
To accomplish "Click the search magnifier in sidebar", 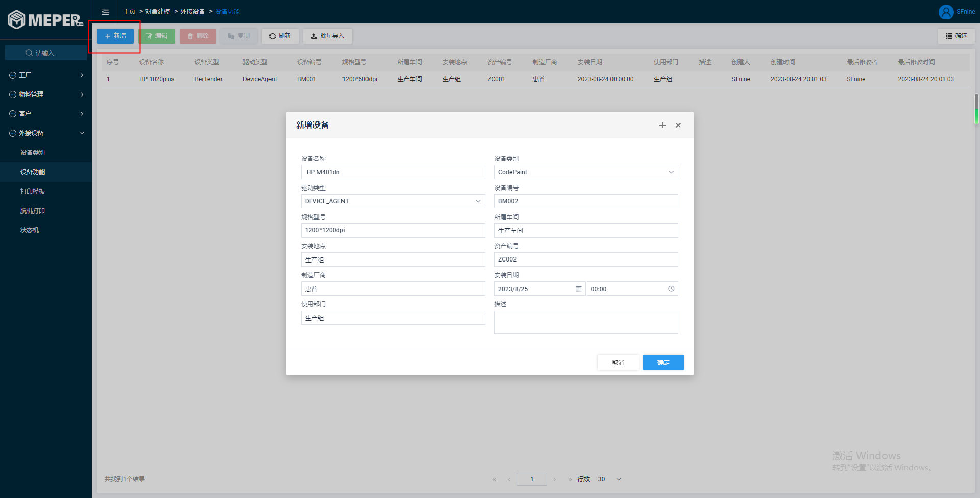I will click(x=29, y=53).
